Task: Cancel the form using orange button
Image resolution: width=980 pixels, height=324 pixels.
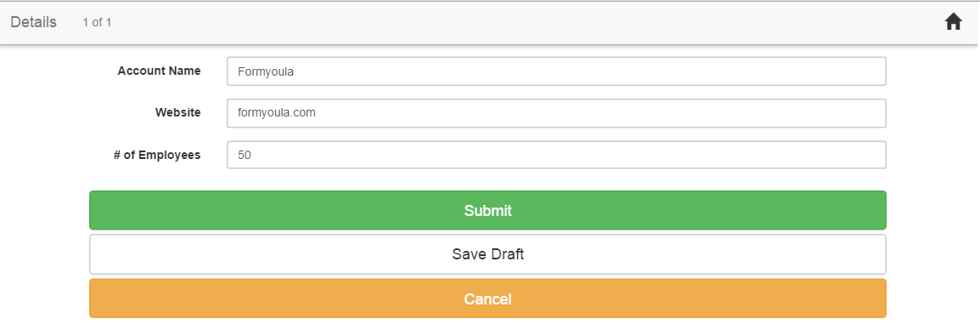Action: pos(487,299)
